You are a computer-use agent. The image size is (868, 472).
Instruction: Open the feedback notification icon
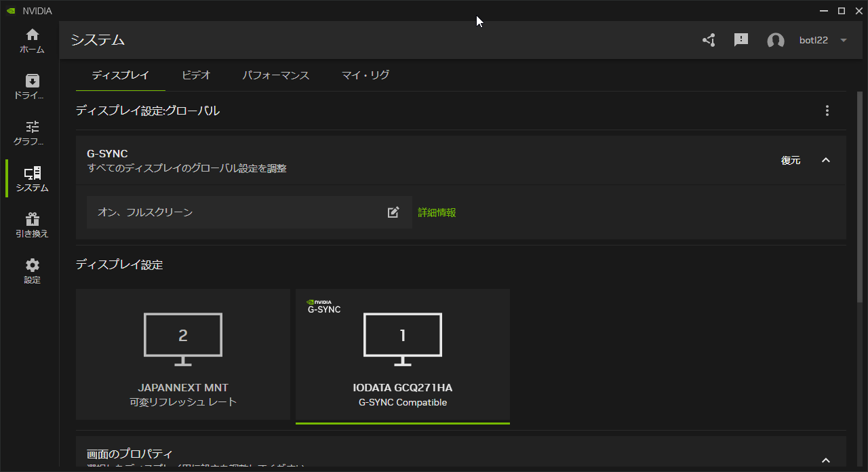[741, 40]
